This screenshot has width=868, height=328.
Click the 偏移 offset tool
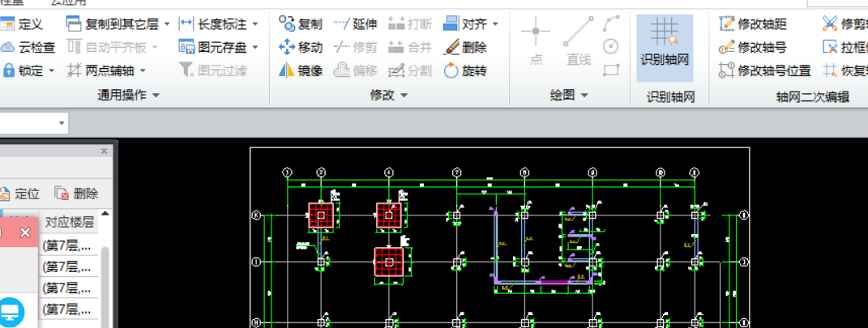356,70
